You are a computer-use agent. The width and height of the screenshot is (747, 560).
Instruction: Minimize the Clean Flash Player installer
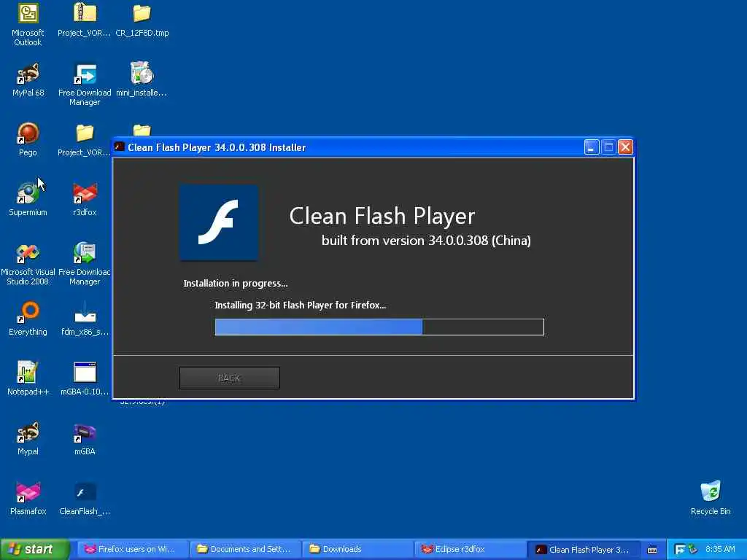pos(591,147)
